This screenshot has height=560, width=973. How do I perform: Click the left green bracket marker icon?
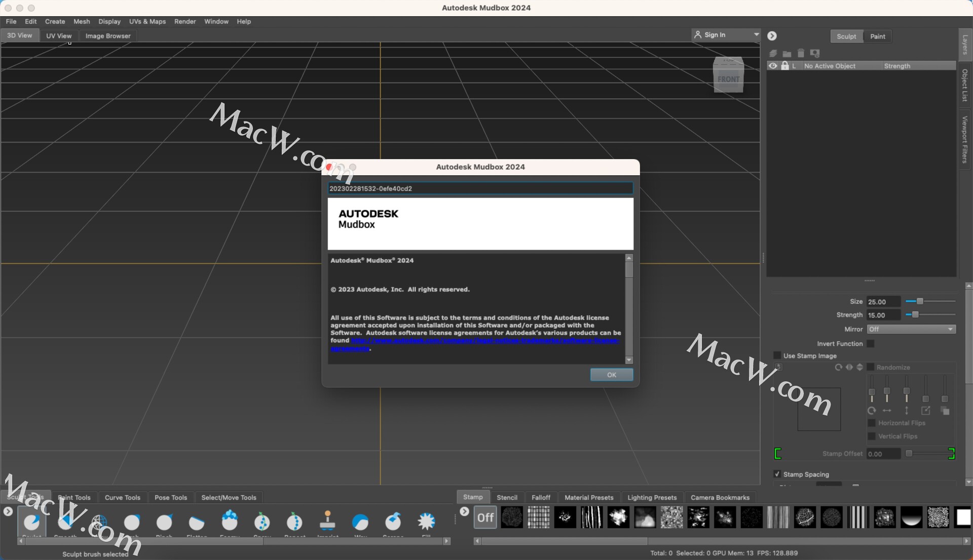pos(778,454)
